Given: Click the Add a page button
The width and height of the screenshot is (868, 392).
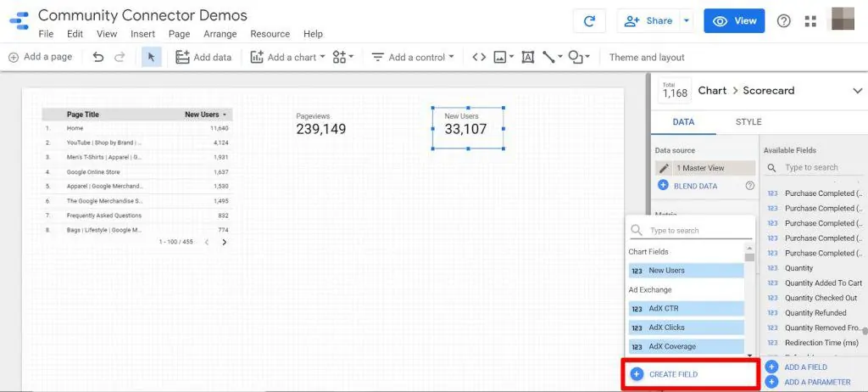Looking at the screenshot, I should click(40, 57).
